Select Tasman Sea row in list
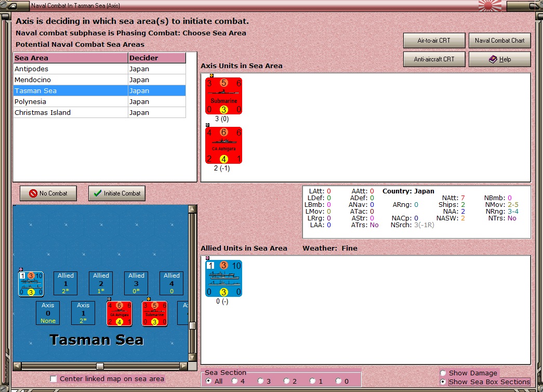This screenshot has height=392, width=543. point(99,91)
